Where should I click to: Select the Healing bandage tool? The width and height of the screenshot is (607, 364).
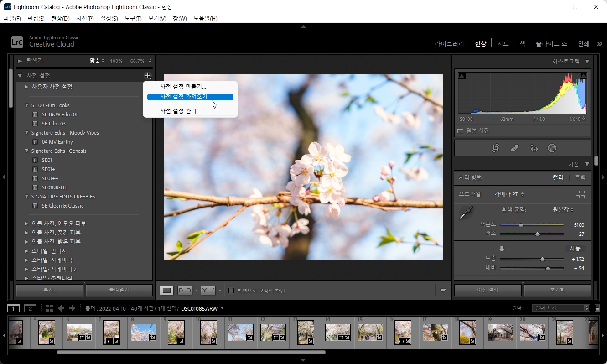click(x=514, y=148)
